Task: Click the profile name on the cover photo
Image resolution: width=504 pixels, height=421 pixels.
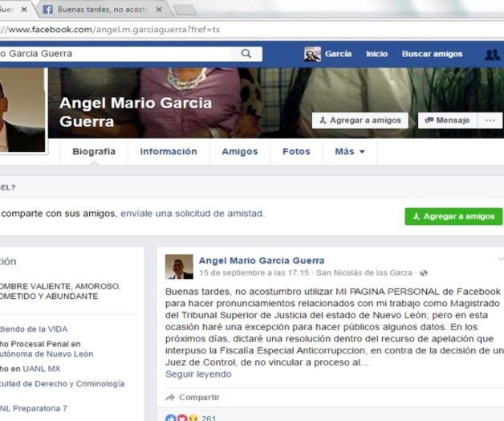Action: (136, 112)
